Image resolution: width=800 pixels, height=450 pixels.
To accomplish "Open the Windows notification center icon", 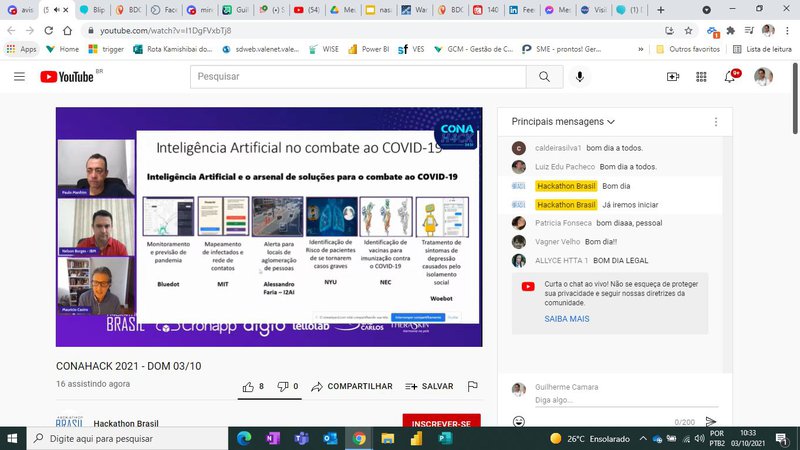I will coord(782,438).
